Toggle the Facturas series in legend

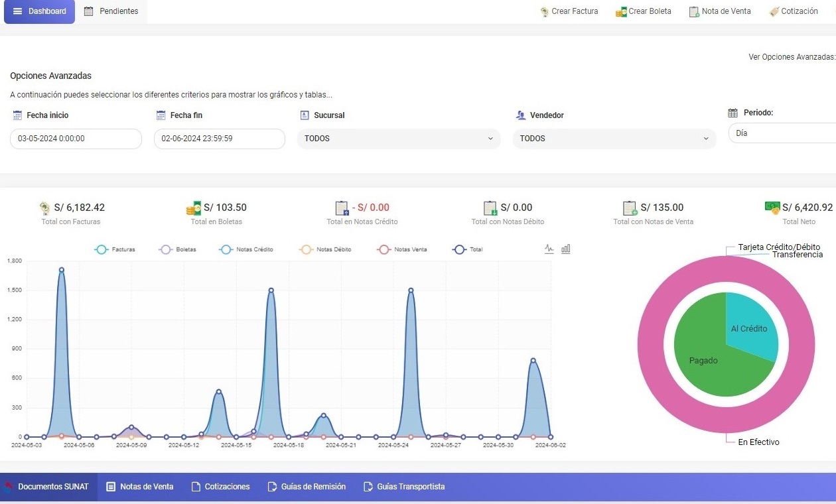click(115, 249)
